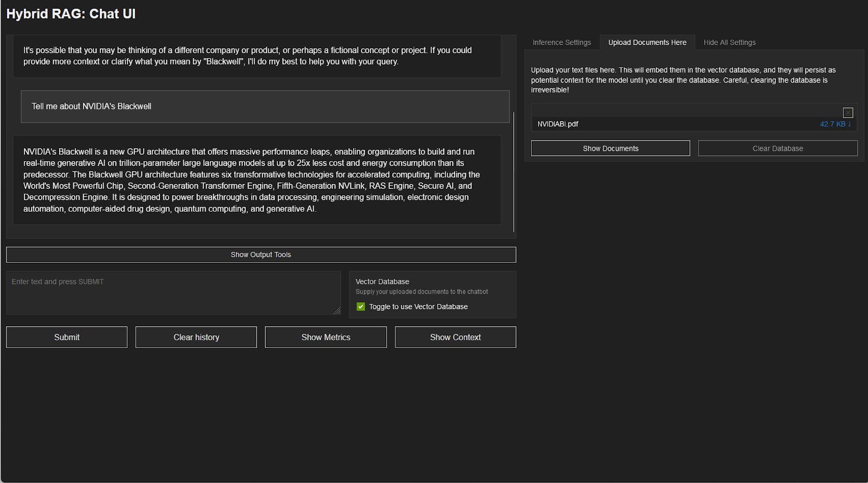Click the Blackwell GPU architecture answer bubble

pyautogui.click(x=257, y=180)
